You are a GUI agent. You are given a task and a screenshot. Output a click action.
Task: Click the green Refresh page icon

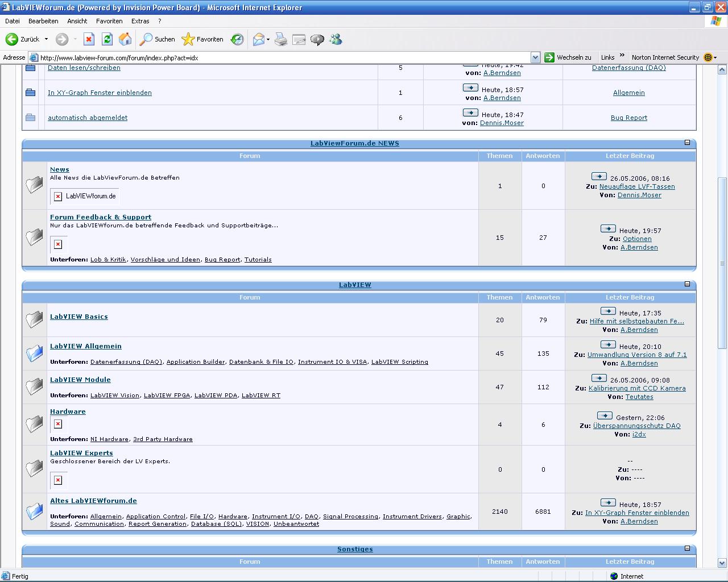[107, 39]
